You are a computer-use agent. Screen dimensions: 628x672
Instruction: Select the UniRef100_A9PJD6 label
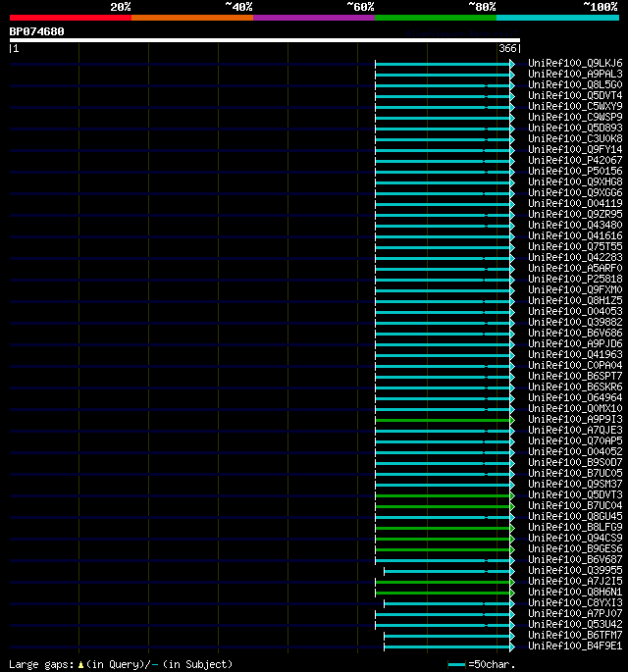point(575,343)
